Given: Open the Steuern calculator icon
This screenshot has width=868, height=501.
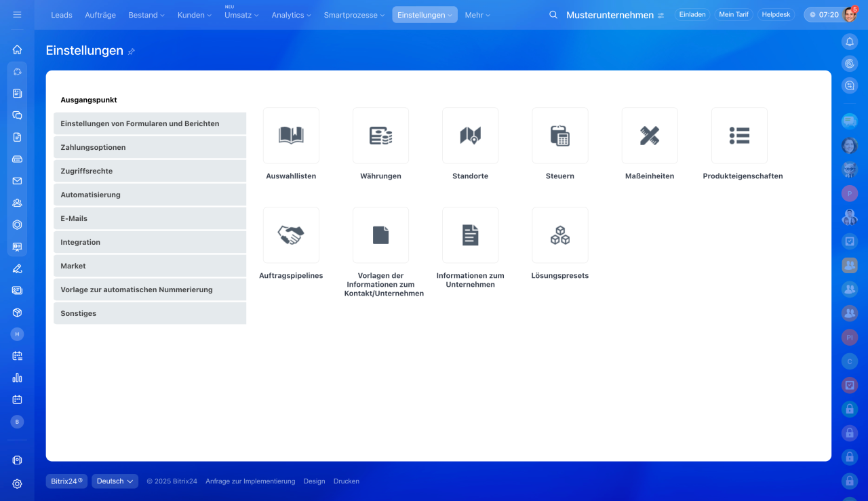Looking at the screenshot, I should (559, 136).
